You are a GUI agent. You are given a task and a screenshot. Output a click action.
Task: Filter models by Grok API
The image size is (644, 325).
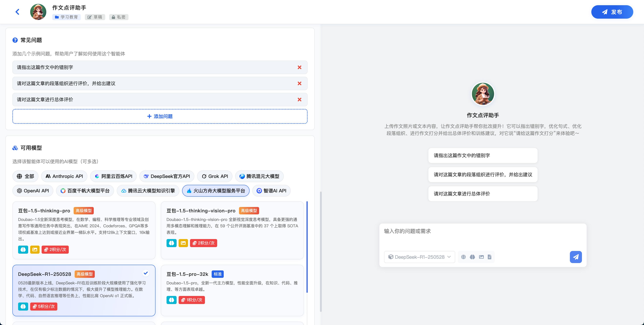[215, 176]
